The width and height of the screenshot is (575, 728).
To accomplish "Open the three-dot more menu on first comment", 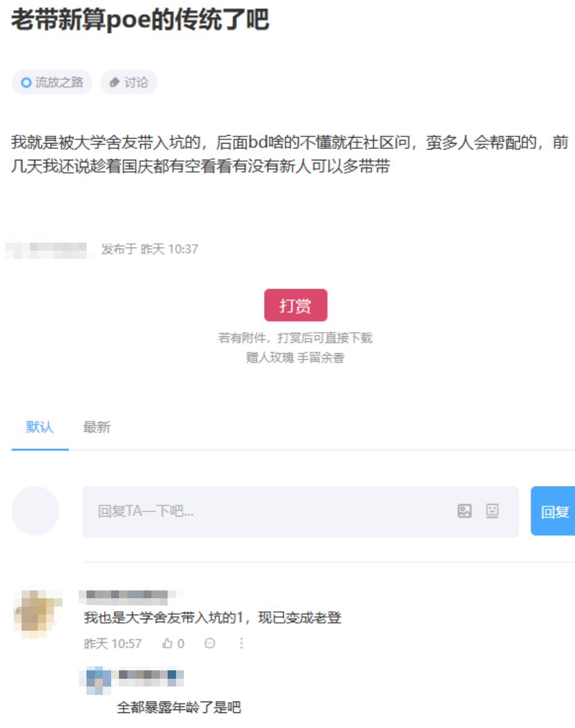I will pyautogui.click(x=242, y=643).
